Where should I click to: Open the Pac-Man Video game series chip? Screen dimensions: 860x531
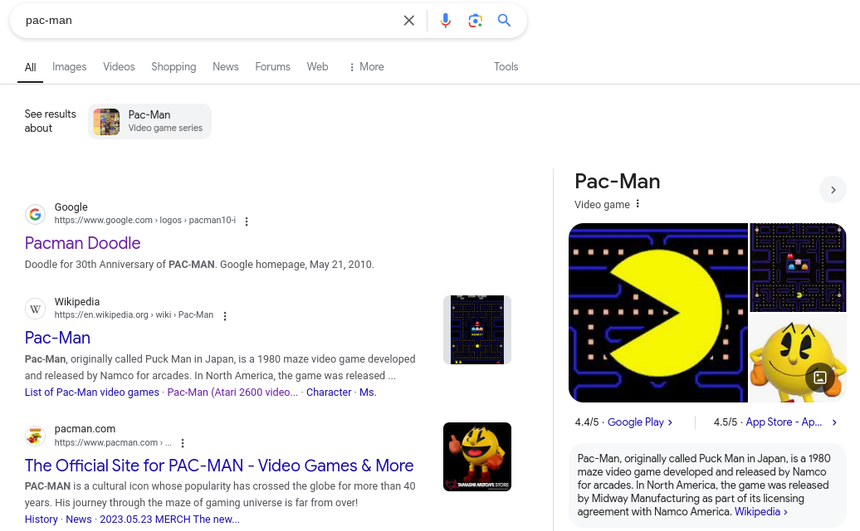(150, 121)
